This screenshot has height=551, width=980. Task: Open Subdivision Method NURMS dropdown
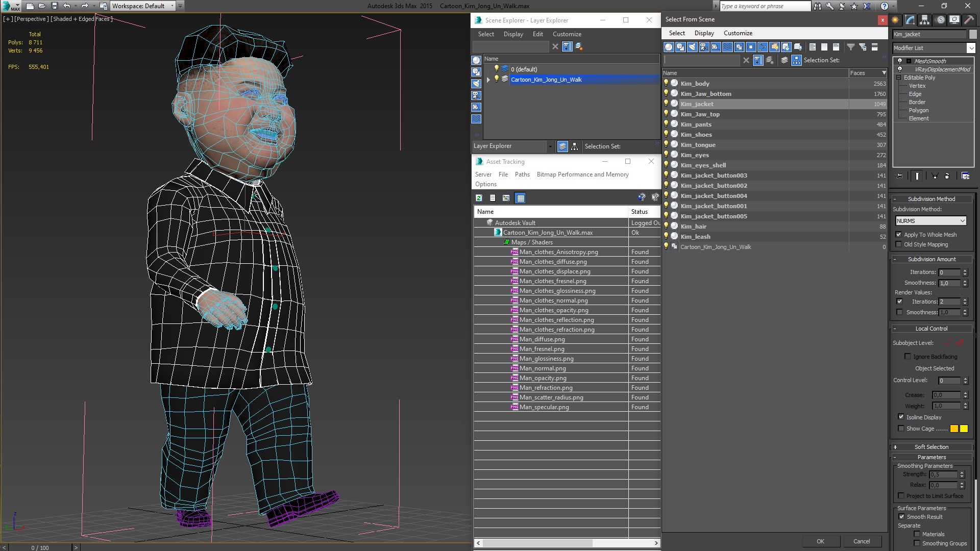(931, 221)
